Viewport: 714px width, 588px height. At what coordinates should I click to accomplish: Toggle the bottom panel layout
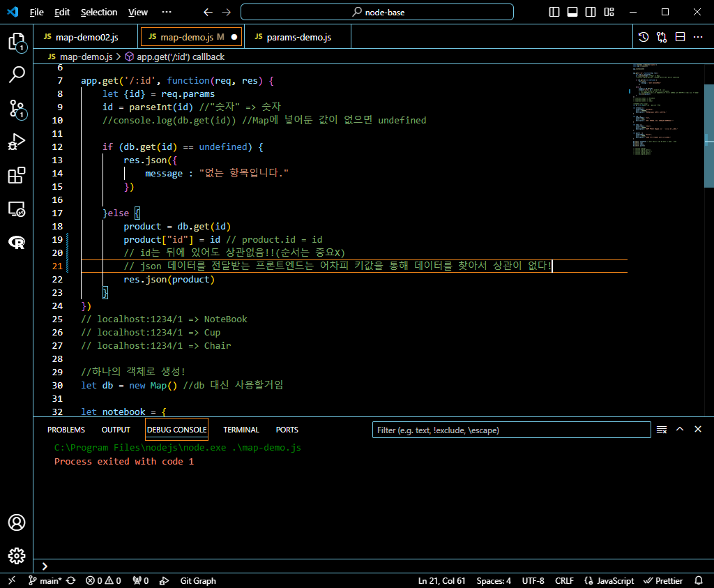(572, 13)
